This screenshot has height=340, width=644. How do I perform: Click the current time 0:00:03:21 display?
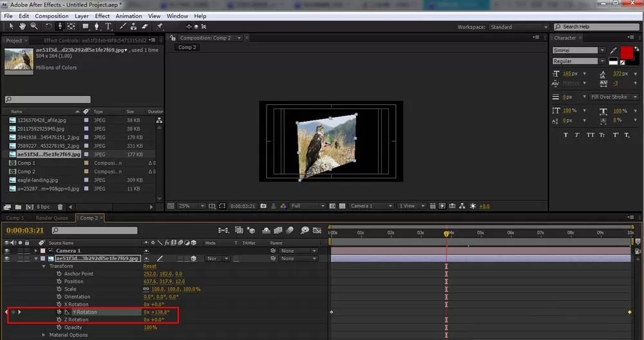coord(25,231)
